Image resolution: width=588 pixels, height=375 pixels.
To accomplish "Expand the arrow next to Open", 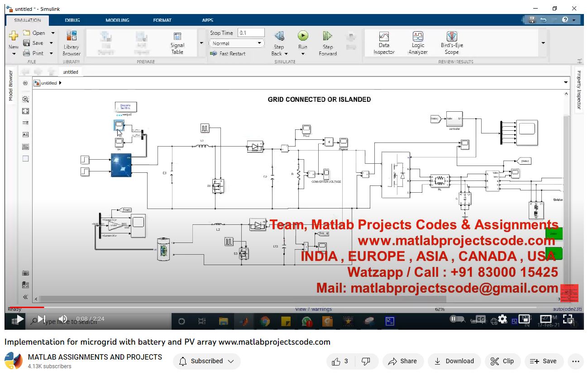I will pos(53,33).
